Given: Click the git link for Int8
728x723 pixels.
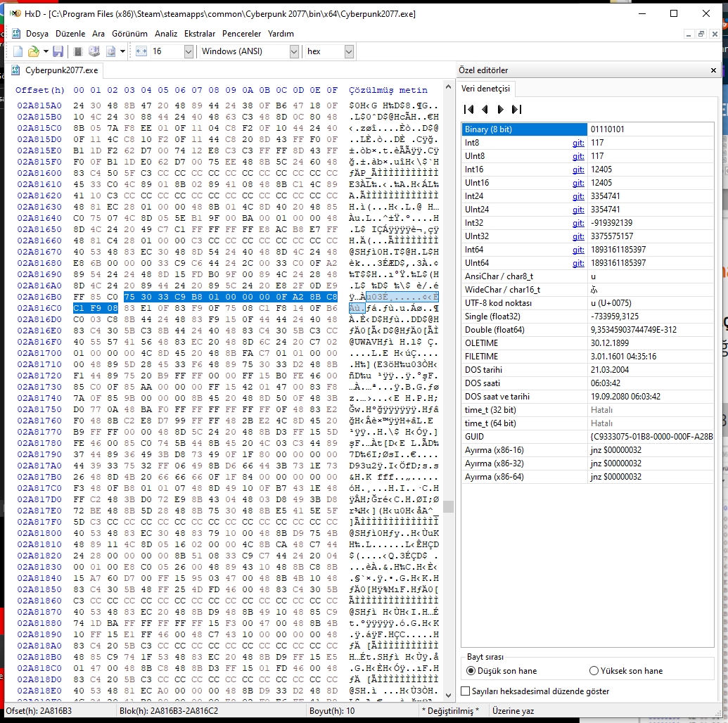Looking at the screenshot, I should click(578, 143).
